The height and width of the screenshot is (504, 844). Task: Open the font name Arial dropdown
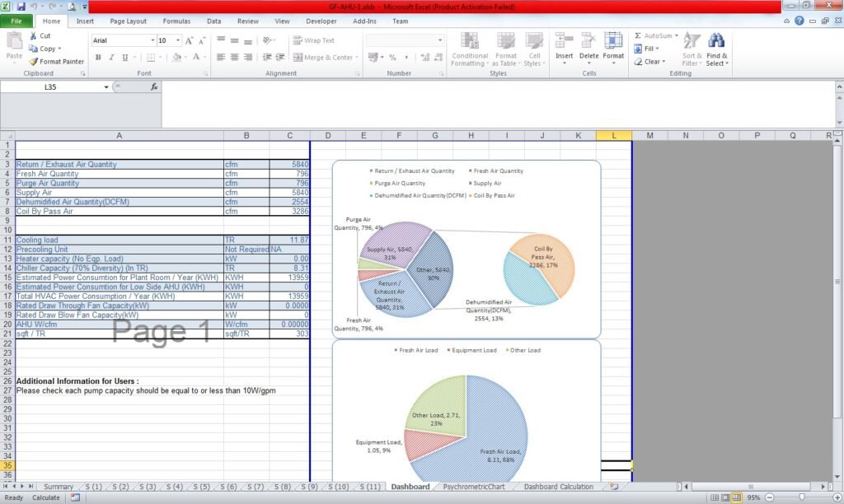click(x=152, y=40)
